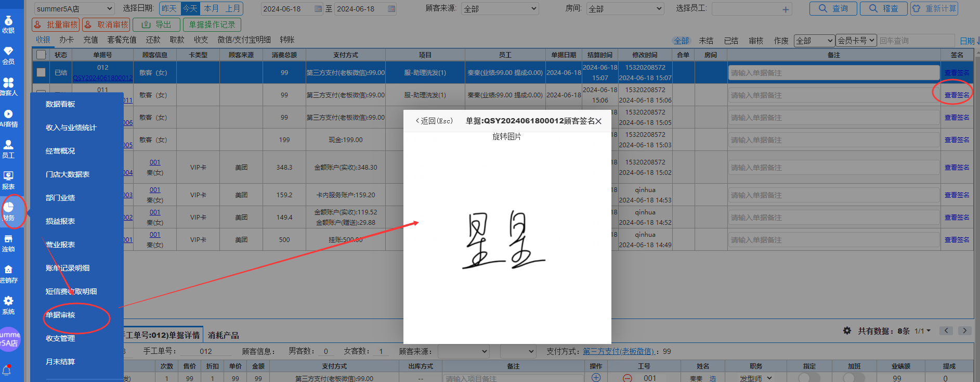Go to previous page arrow
980x382 pixels.
tap(946, 330)
